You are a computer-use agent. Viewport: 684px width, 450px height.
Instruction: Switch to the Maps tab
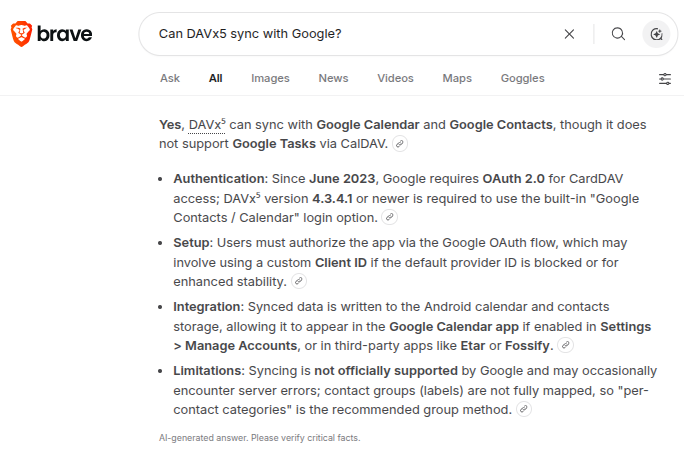(x=457, y=78)
